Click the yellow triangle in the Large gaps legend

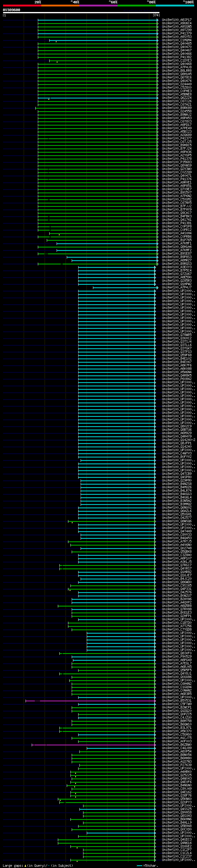[x=25, y=866]
